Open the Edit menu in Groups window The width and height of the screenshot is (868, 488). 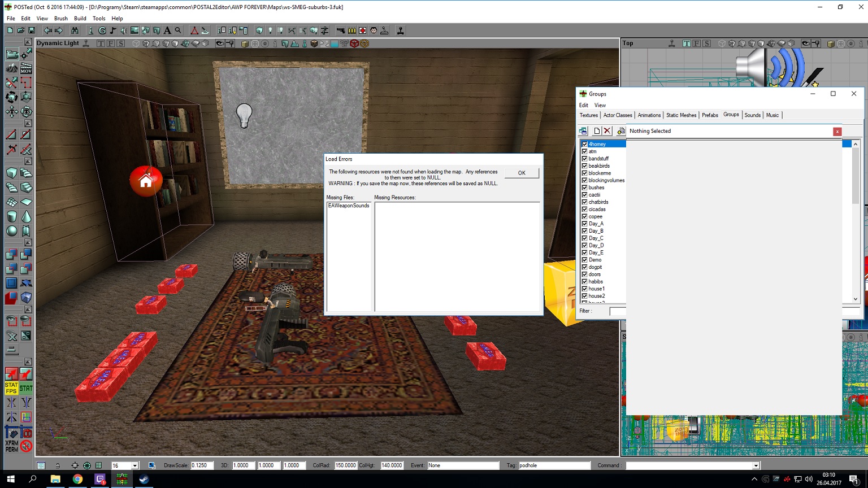(x=584, y=105)
